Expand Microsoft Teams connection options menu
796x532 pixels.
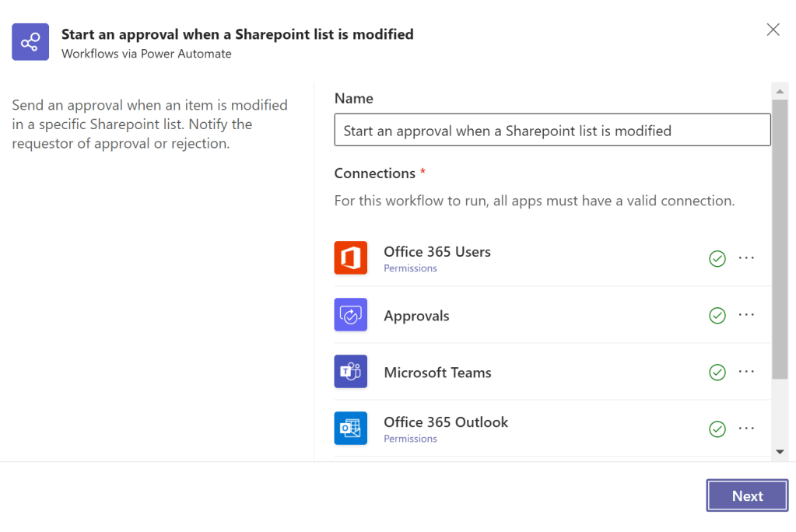(x=746, y=372)
